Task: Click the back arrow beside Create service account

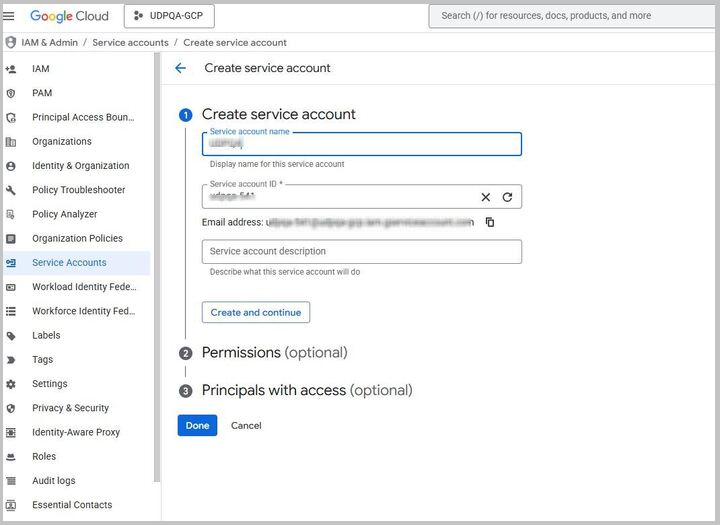Action: coord(180,68)
